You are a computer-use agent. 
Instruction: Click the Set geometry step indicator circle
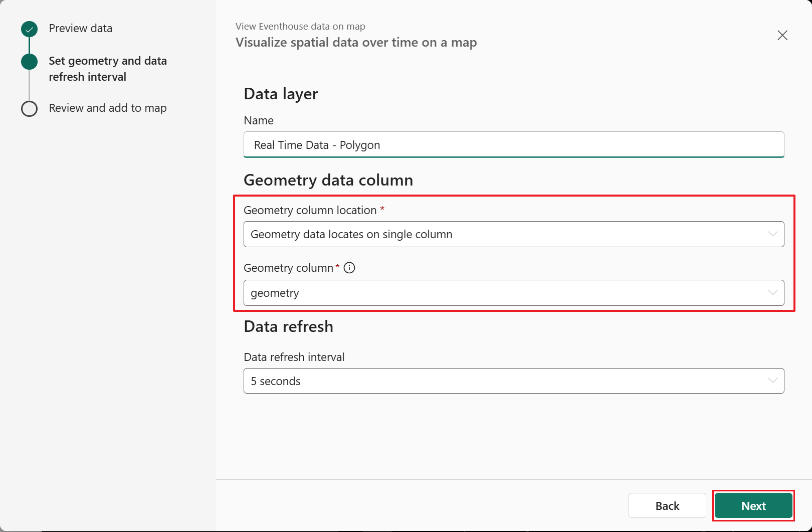[x=29, y=62]
